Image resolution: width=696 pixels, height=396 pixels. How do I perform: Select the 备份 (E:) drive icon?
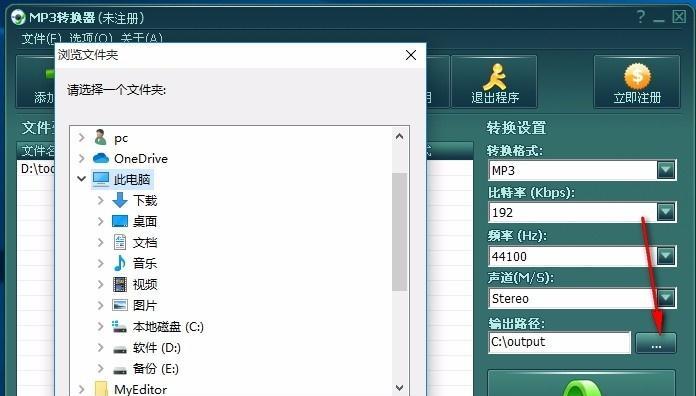pos(120,370)
